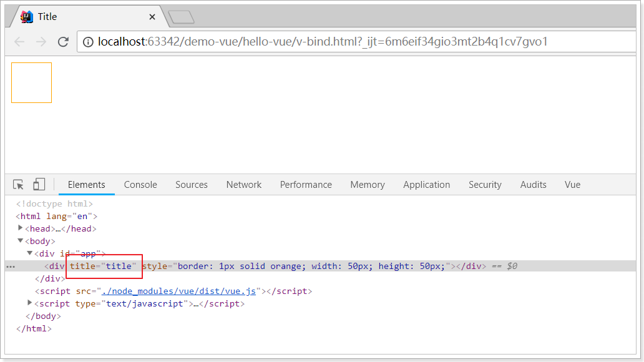Expand the text/javascript script node
The width and height of the screenshot is (644, 362).
(29, 303)
